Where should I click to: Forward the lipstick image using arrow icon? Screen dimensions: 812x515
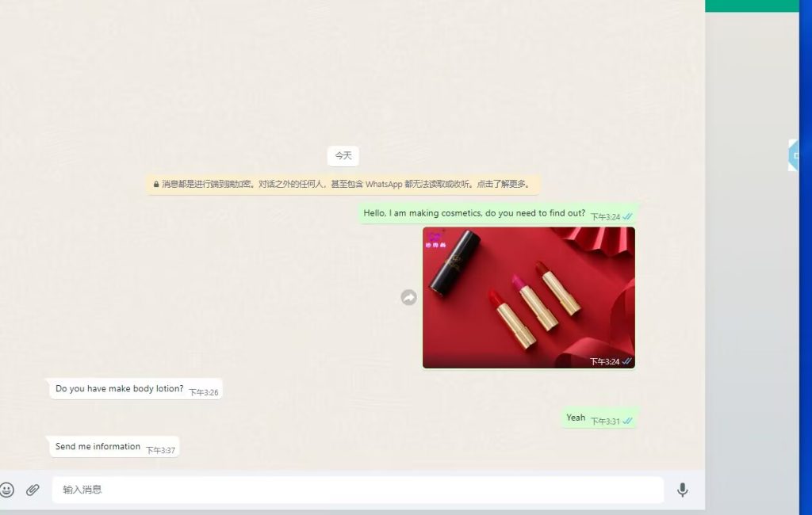408,297
